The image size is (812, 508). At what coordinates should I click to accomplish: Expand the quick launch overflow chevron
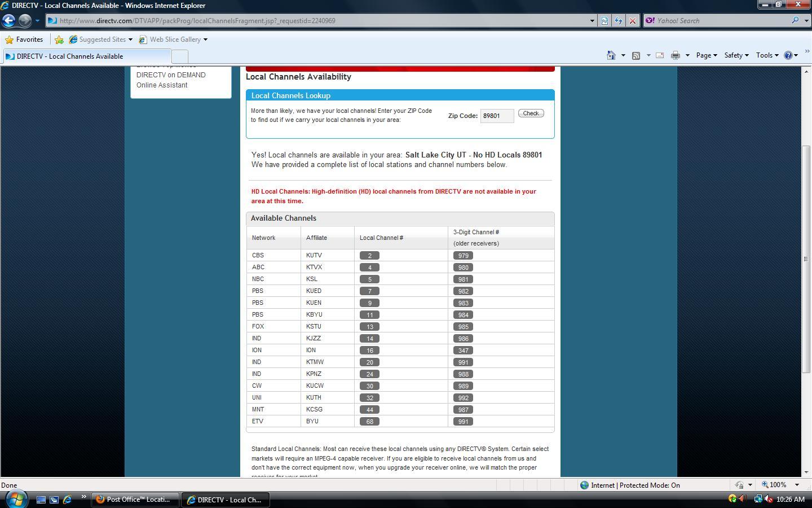[83, 497]
